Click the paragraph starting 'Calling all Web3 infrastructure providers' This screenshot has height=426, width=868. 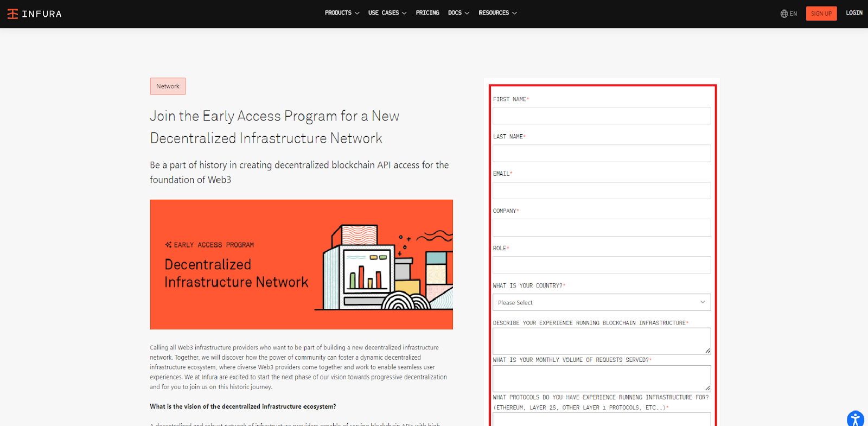[x=298, y=367]
